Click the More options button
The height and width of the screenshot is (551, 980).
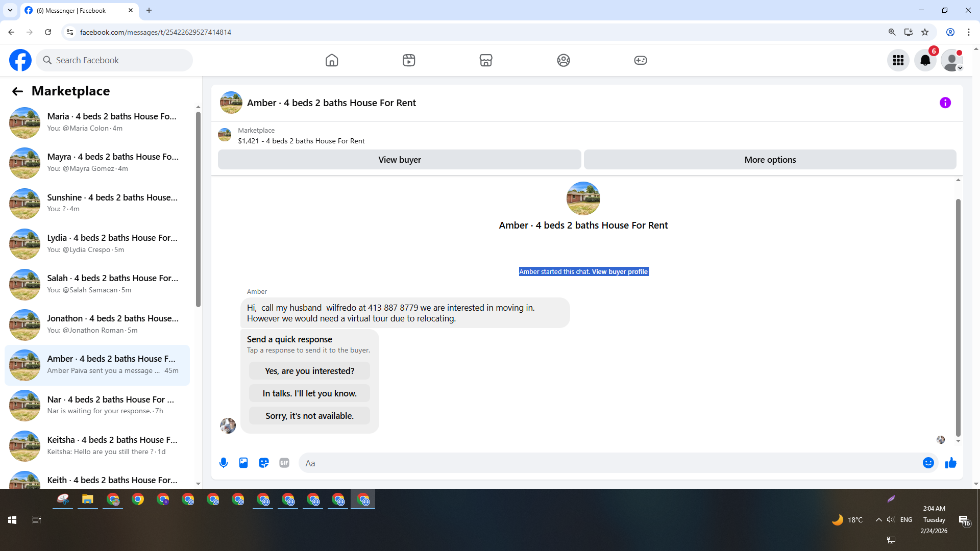770,160
